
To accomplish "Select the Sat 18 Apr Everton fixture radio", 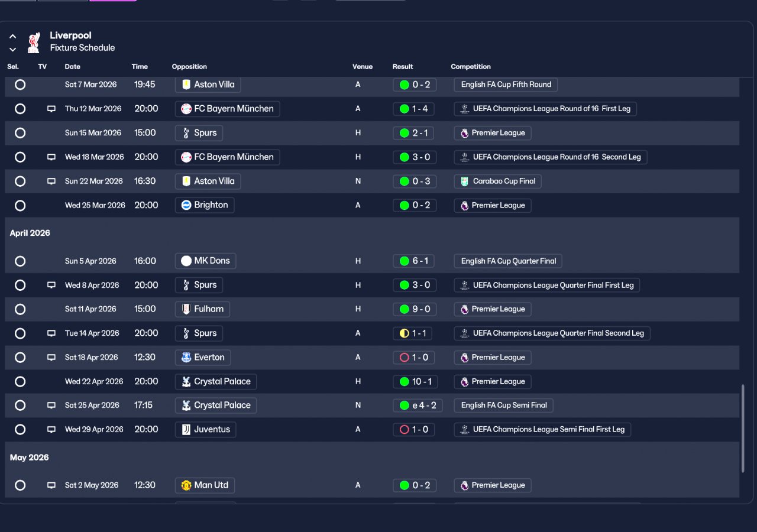I will pyautogui.click(x=20, y=358).
